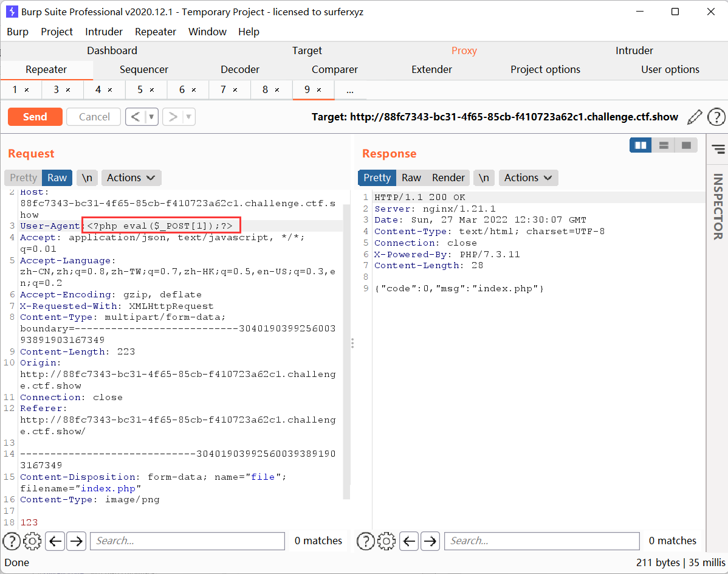728x574 pixels.
Task: Switch to side-by-side layout view
Action: (640, 145)
